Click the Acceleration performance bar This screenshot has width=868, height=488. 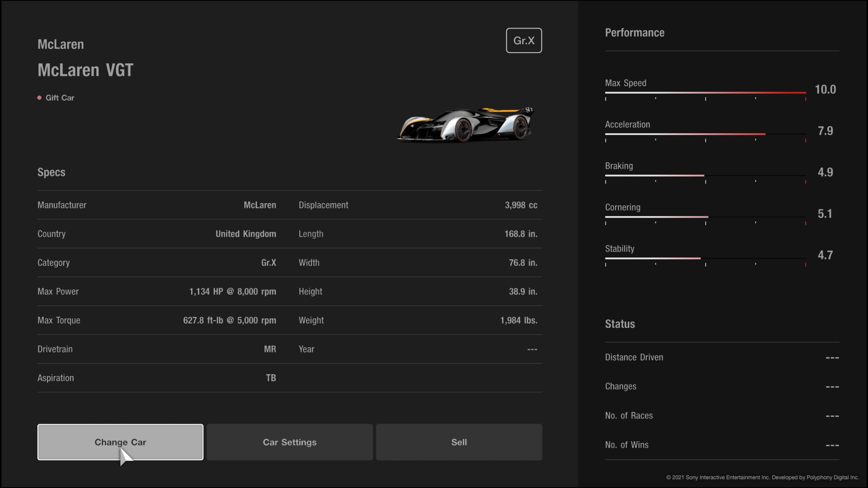tap(705, 134)
